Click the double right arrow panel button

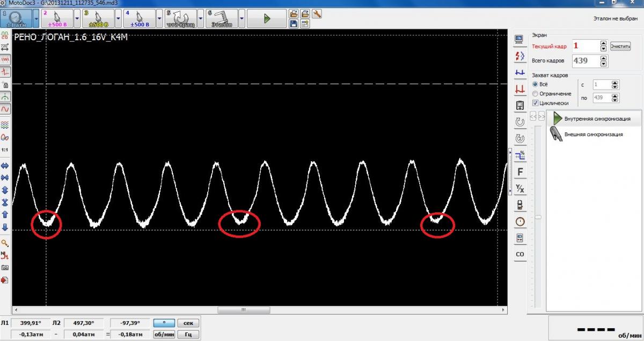point(541,116)
